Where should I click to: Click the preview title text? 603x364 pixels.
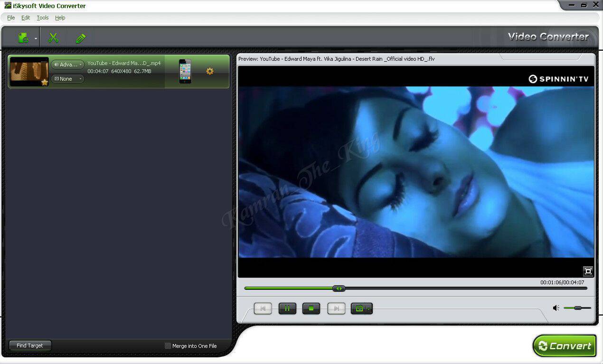pos(337,59)
